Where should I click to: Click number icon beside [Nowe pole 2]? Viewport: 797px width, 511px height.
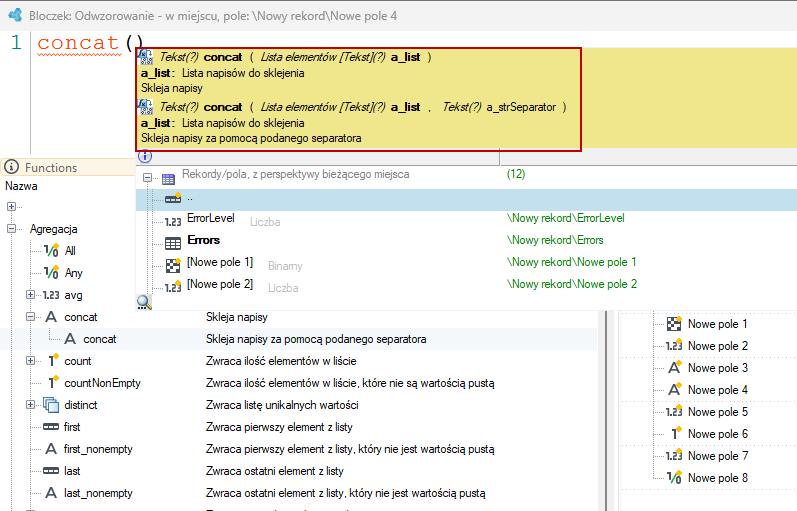point(173,287)
